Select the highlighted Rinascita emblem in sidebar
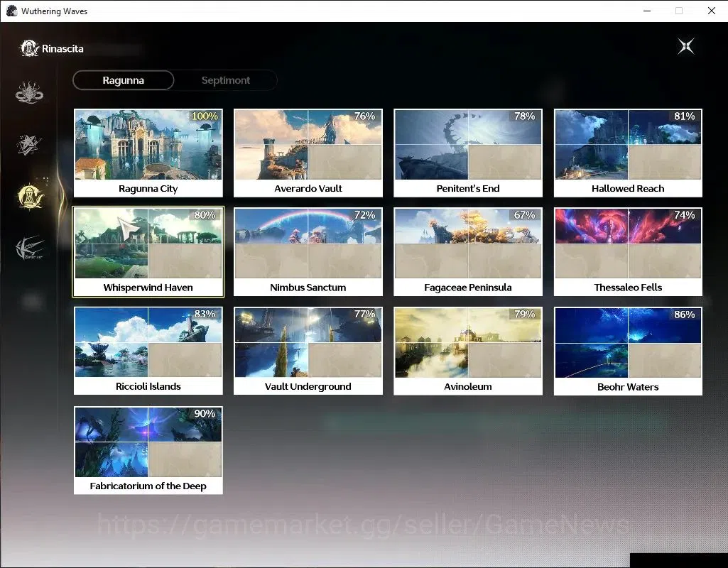Image resolution: width=728 pixels, height=568 pixels. pyautogui.click(x=30, y=196)
